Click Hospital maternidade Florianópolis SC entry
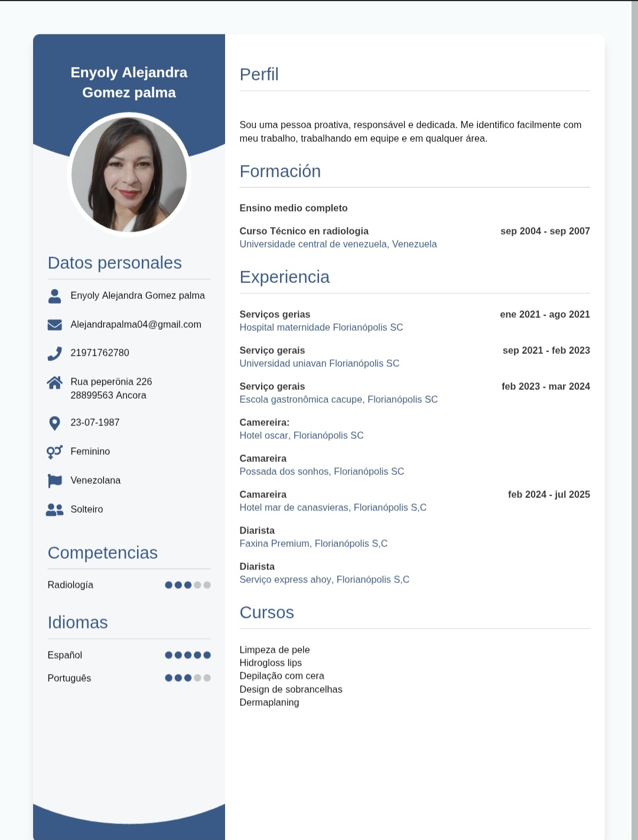638x840 pixels. click(x=321, y=327)
